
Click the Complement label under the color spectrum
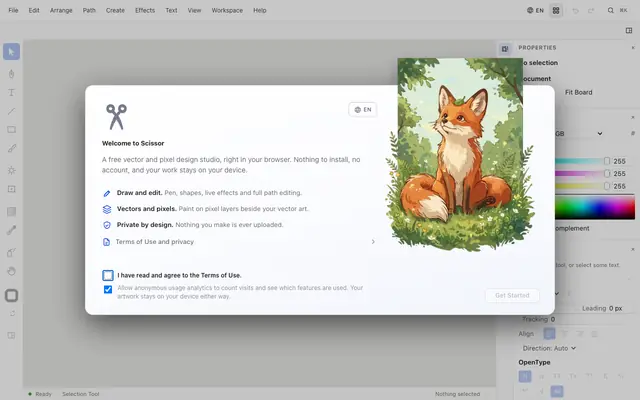(x=572, y=229)
